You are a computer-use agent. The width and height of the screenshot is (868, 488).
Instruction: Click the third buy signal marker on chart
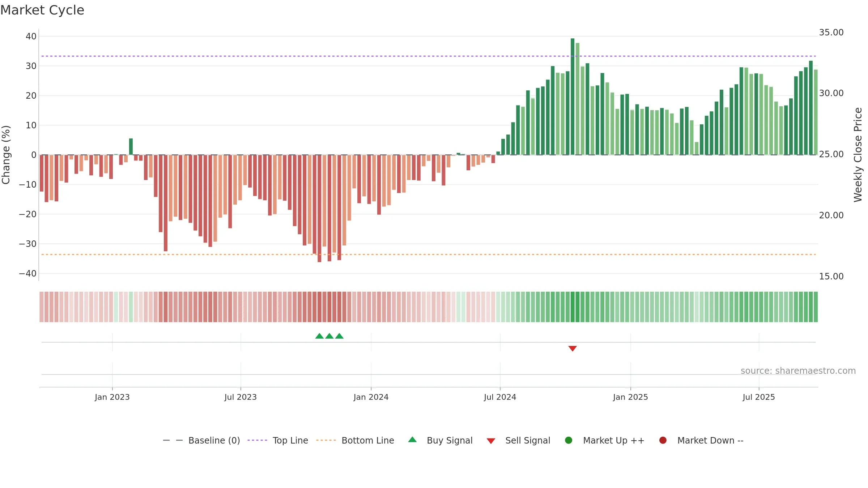pyautogui.click(x=339, y=336)
